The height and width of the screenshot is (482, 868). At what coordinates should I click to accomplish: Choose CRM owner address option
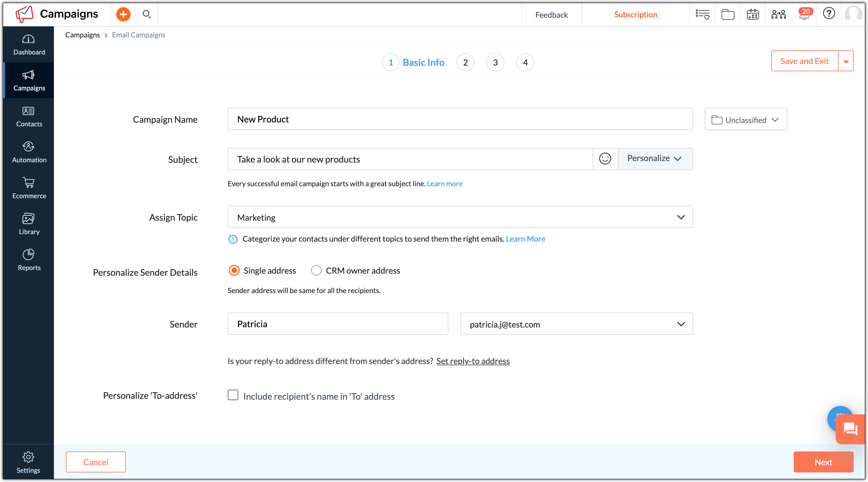coord(316,270)
